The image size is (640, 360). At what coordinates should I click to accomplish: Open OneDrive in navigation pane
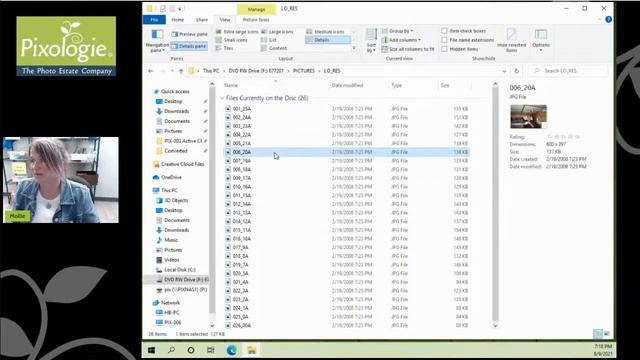point(167,178)
